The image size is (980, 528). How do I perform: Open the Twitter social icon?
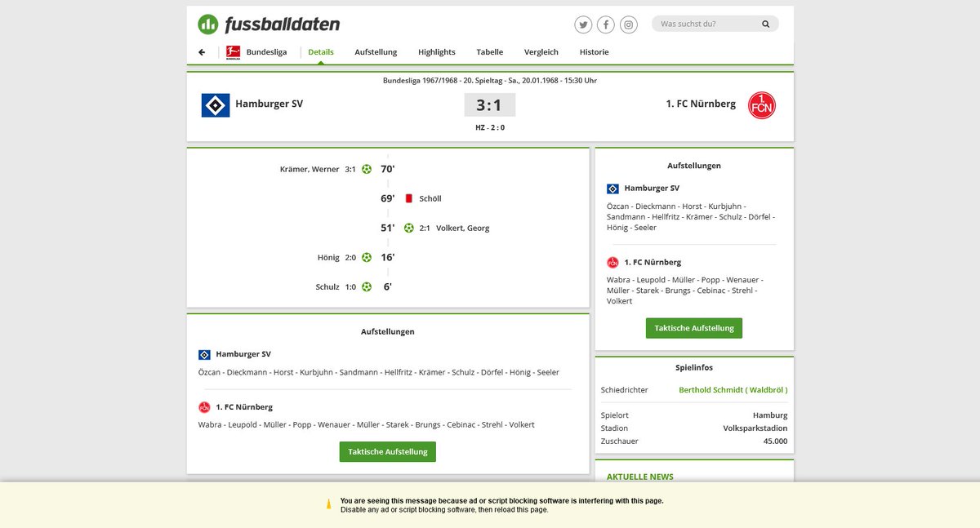click(583, 24)
